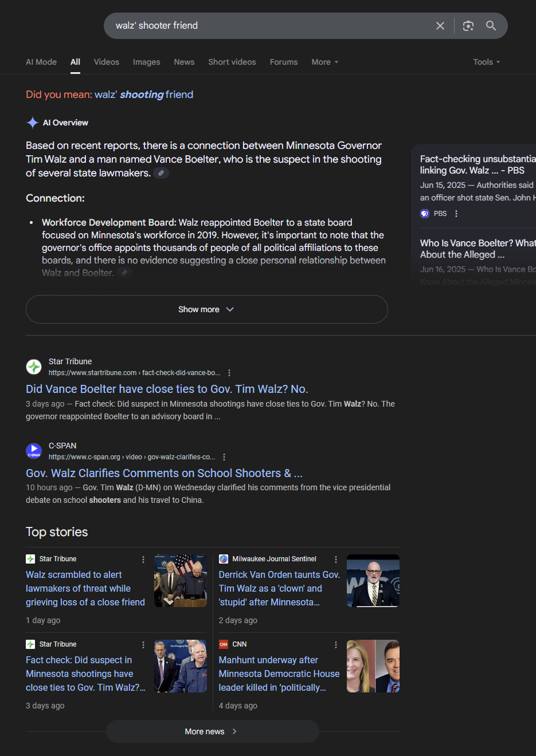Image resolution: width=536 pixels, height=756 pixels.
Task: Open 'Who Is Vance Boelter?' source card
Action: 478,249
